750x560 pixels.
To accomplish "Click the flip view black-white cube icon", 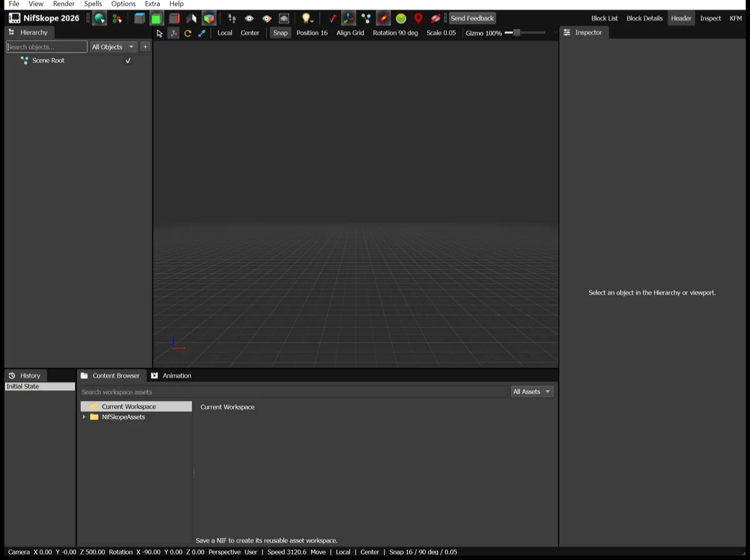I will click(x=191, y=19).
